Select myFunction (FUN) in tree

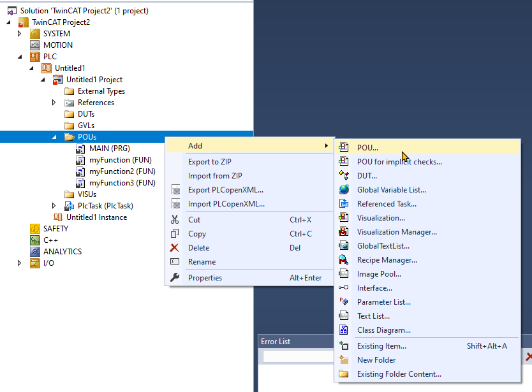tap(121, 160)
